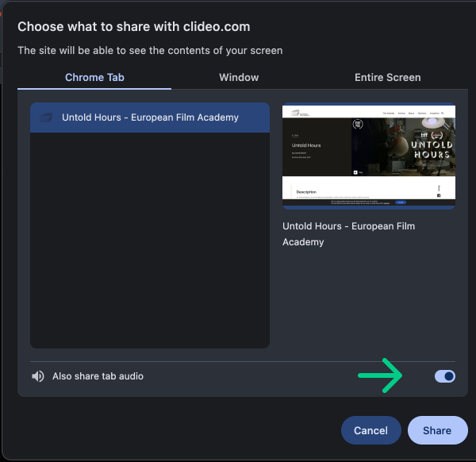The width and height of the screenshot is (476, 462).
Task: Click the European Film Academy favicon in the tab list
Action: pos(46,117)
